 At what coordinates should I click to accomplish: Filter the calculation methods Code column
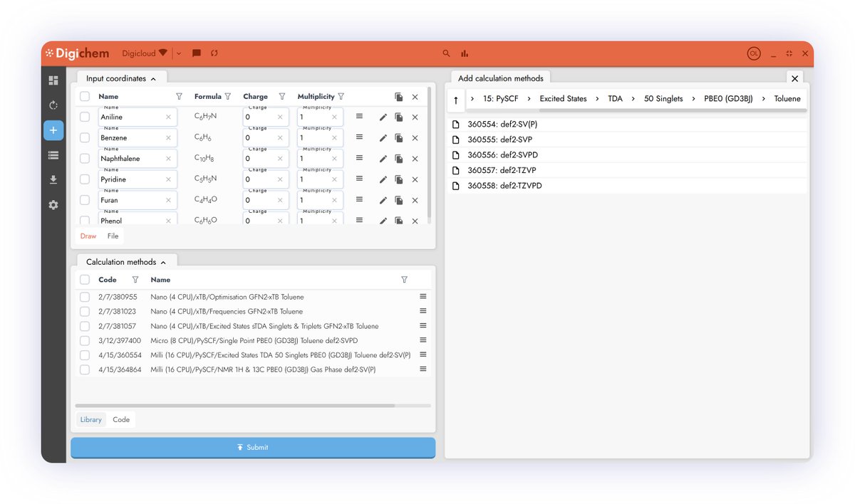pyautogui.click(x=135, y=280)
